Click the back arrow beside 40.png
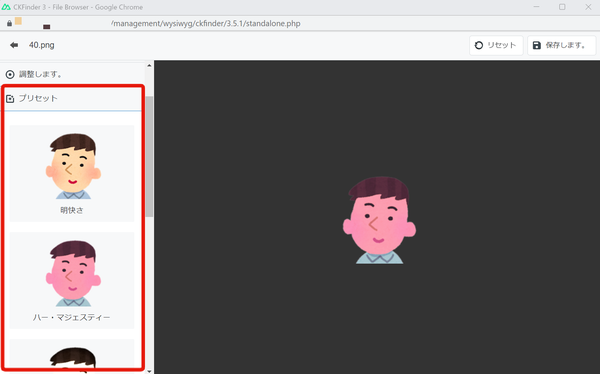Viewport: 600px width, 374px height. pyautogui.click(x=14, y=45)
